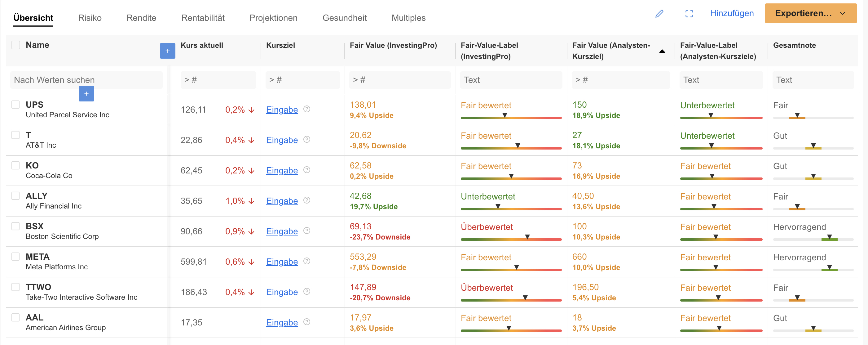Click Gesamtnote text filter field
This screenshot has height=345, width=868.
pyautogui.click(x=813, y=80)
